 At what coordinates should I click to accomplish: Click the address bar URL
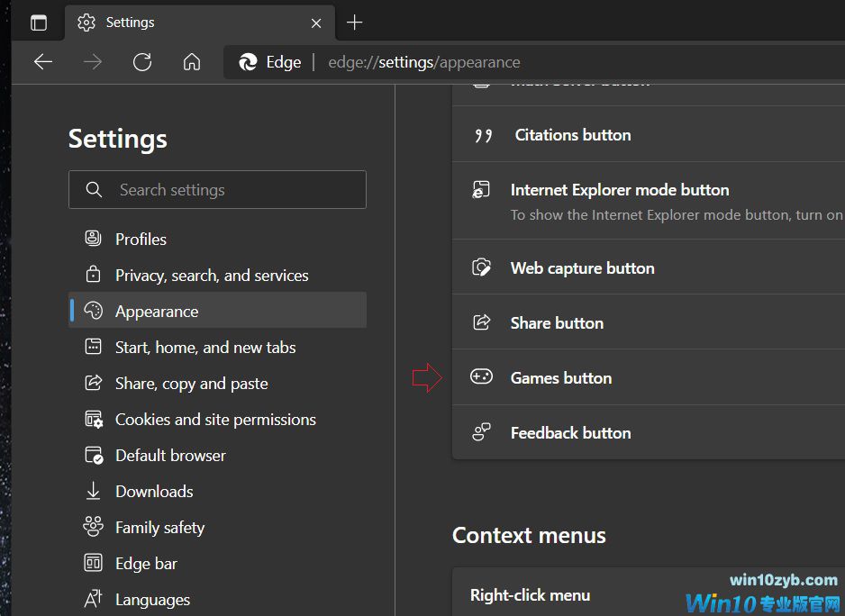(x=423, y=62)
